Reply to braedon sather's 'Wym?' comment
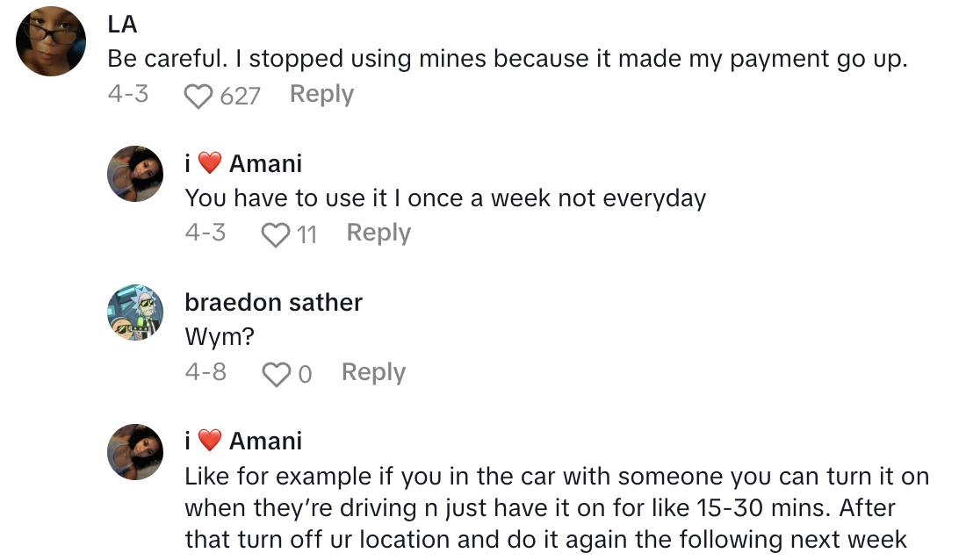 (373, 372)
